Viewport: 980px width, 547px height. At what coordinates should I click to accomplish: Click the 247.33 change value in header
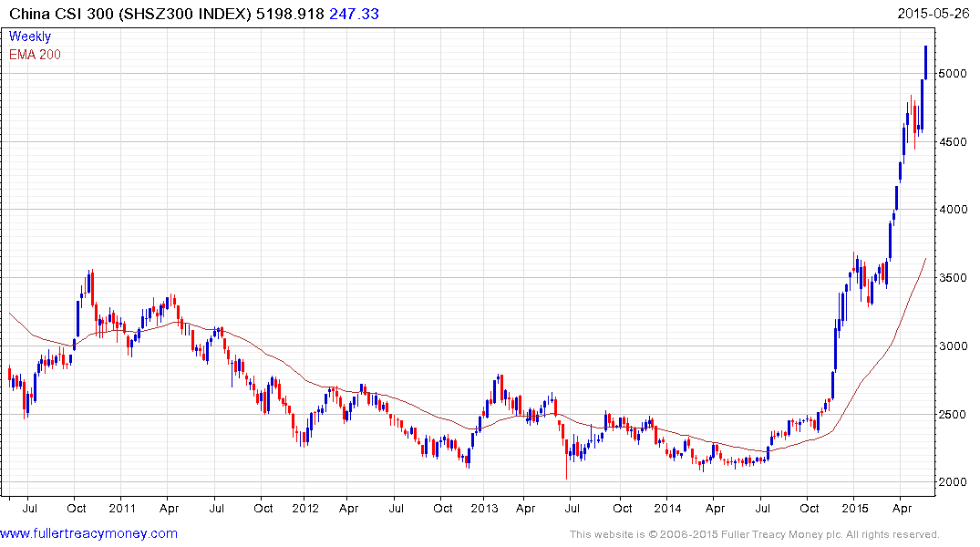(x=354, y=14)
